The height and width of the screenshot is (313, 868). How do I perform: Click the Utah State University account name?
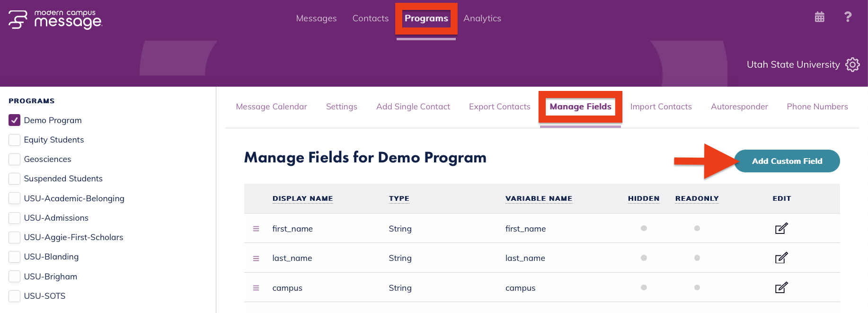793,64
